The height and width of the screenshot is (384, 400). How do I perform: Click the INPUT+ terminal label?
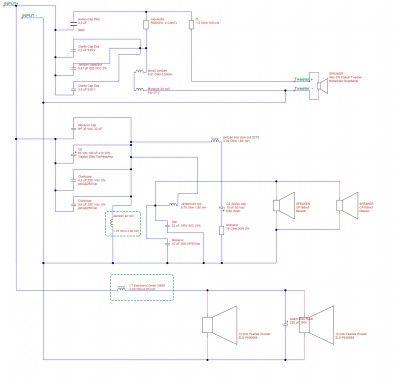(x=11, y=3)
